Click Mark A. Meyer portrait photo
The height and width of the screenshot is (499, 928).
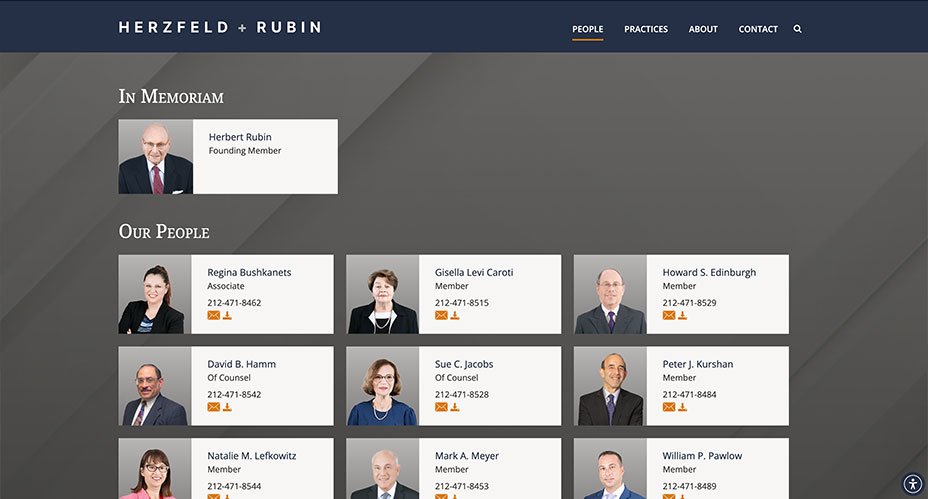pos(382,469)
